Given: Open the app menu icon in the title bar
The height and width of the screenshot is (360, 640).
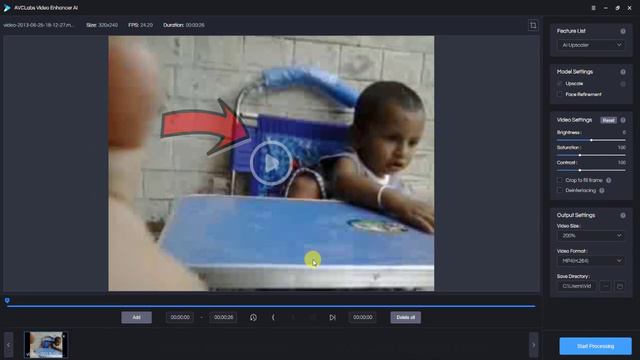Looking at the screenshot, I should pos(593,8).
